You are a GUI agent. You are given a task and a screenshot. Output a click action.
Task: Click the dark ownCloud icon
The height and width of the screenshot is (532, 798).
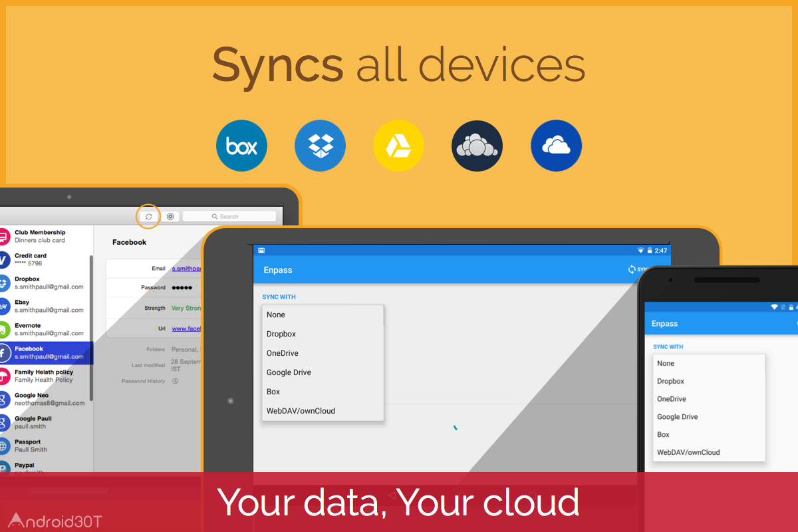[477, 146]
